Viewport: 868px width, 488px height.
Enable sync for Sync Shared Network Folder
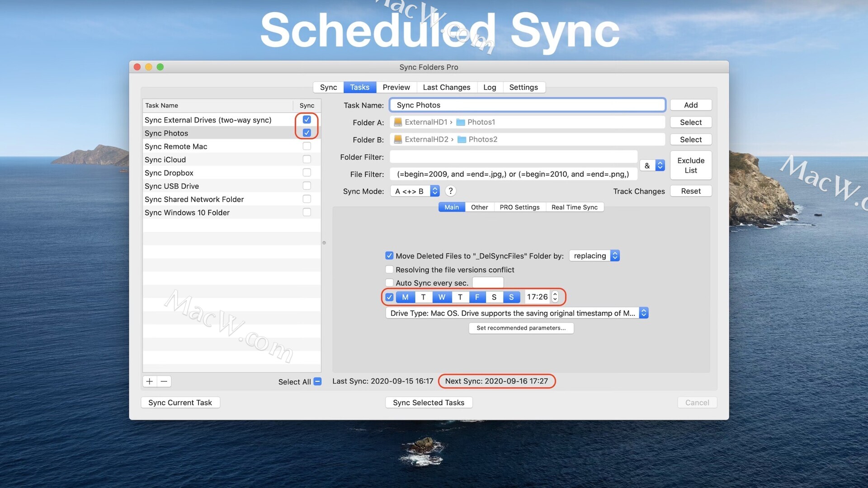307,199
